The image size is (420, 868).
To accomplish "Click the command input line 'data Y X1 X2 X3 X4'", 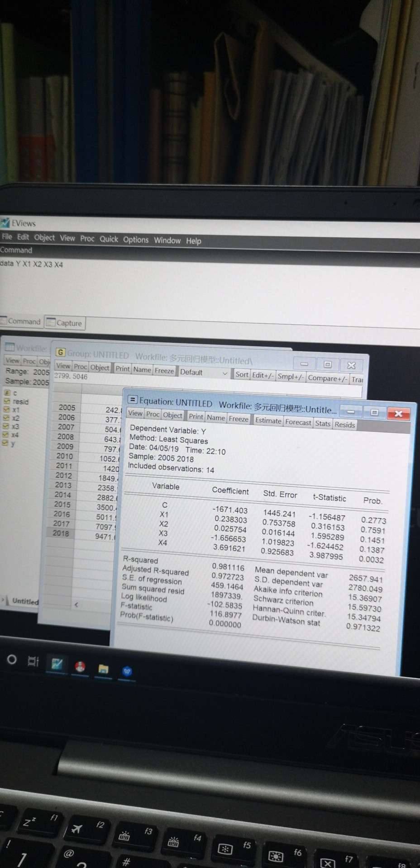I will coord(31,264).
